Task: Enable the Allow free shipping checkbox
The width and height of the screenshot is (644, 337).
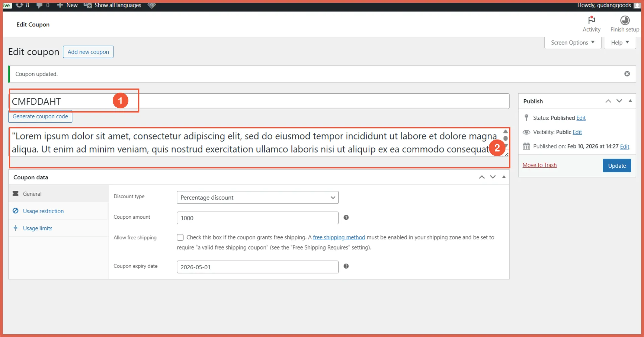Action: (180, 237)
